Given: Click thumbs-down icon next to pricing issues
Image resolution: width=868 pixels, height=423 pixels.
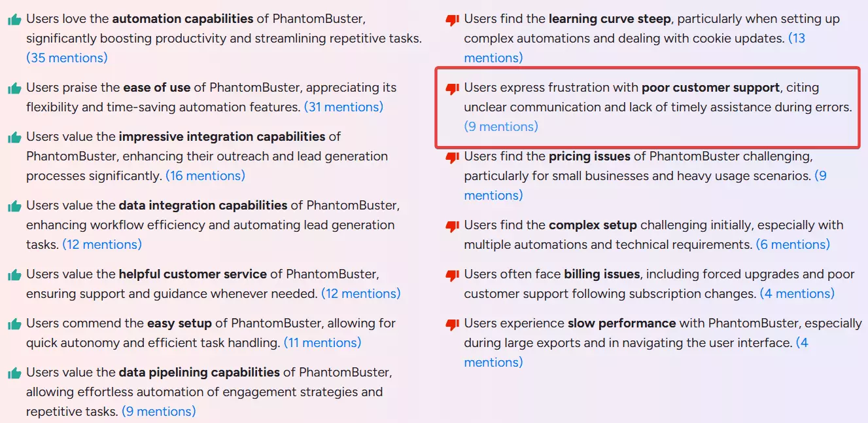Looking at the screenshot, I should coord(452,158).
